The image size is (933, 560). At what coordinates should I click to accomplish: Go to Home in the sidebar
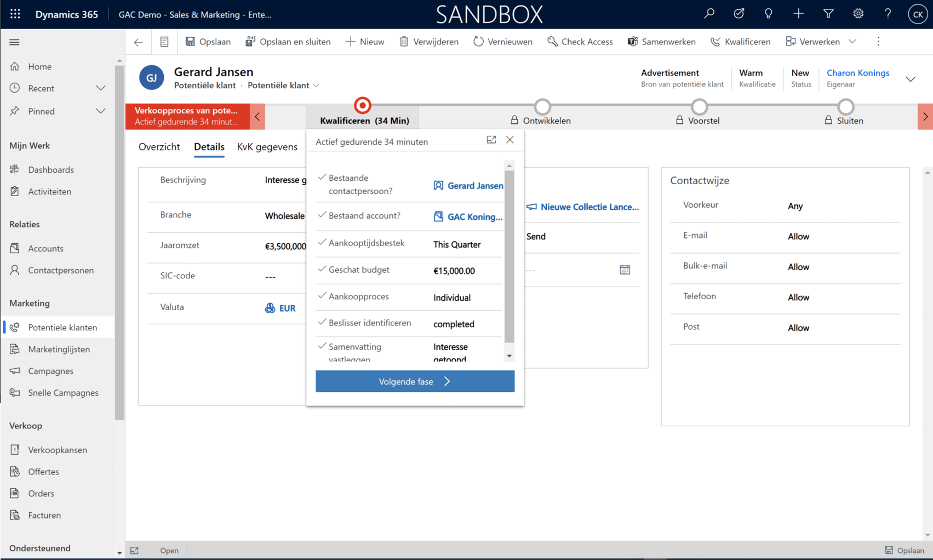pyautogui.click(x=39, y=66)
